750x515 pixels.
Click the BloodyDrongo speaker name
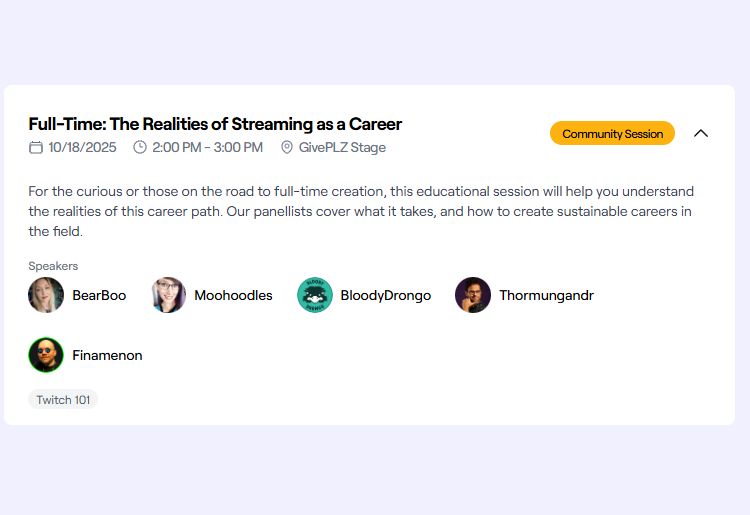[x=386, y=295]
